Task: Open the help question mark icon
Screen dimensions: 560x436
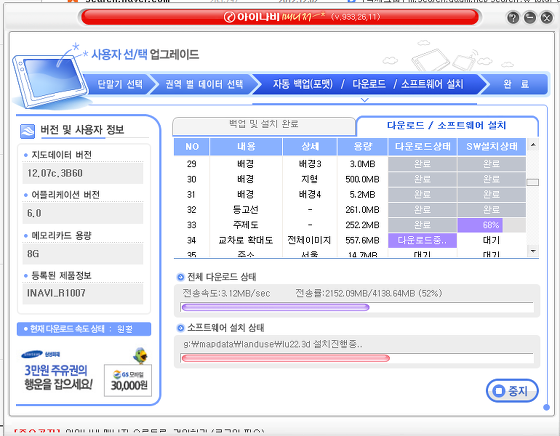Action: [x=513, y=17]
